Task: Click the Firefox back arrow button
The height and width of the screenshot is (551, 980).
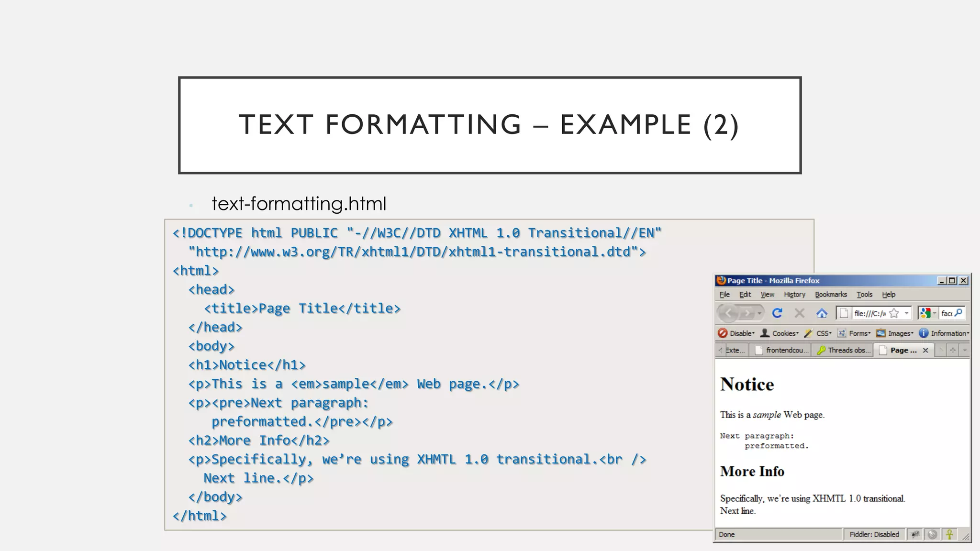Action: pos(728,313)
